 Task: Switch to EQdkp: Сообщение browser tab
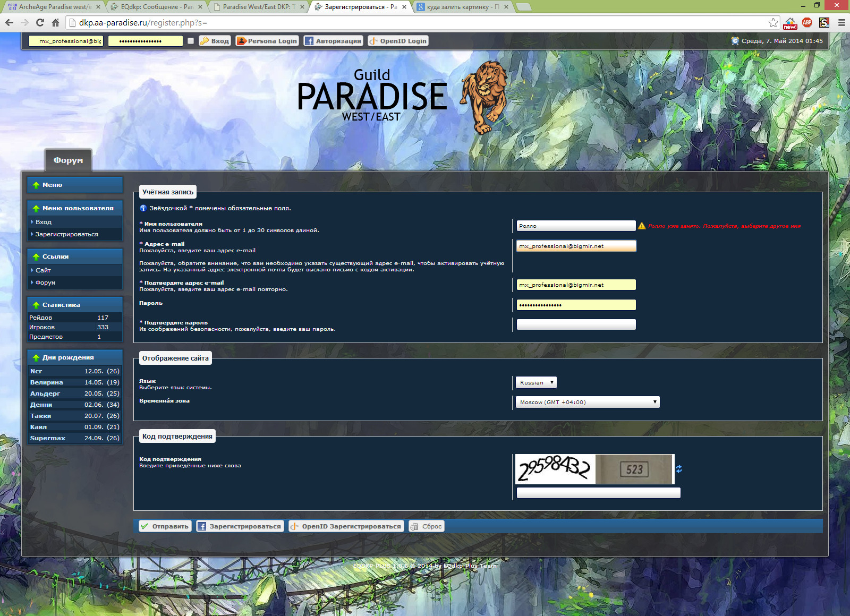pyautogui.click(x=156, y=7)
